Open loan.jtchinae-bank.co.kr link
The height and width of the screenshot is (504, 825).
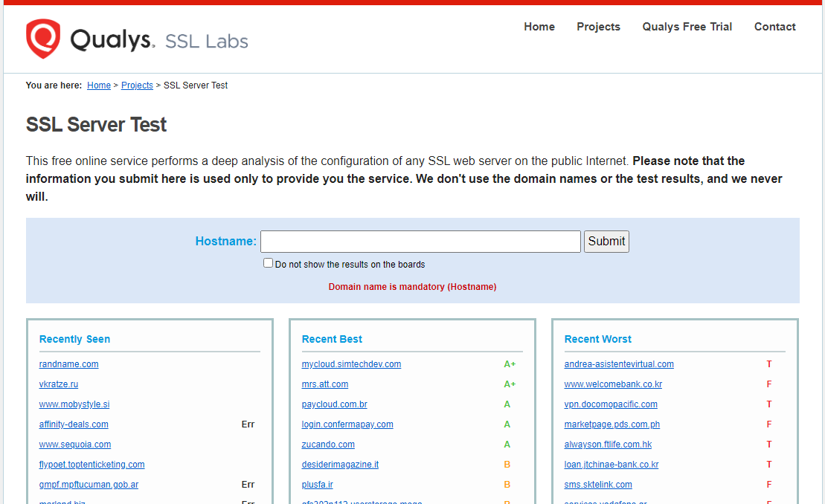tap(611, 464)
